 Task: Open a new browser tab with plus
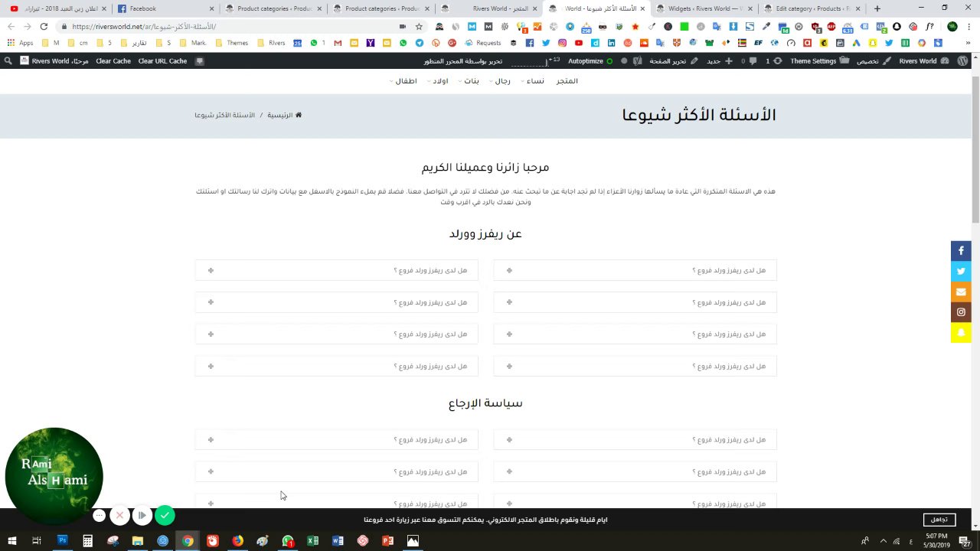tap(877, 8)
